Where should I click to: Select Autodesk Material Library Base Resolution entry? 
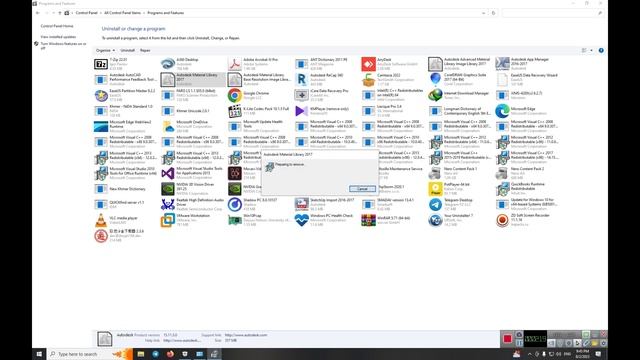(x=260, y=80)
